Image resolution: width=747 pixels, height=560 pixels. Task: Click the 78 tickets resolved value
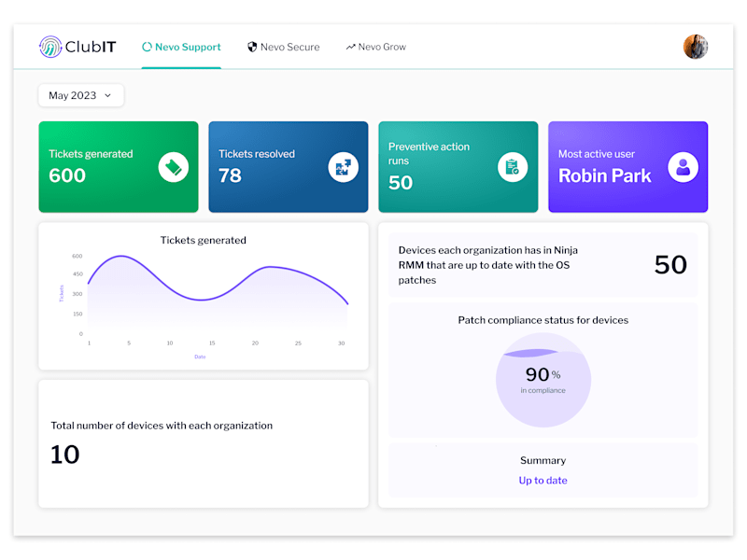click(x=230, y=175)
